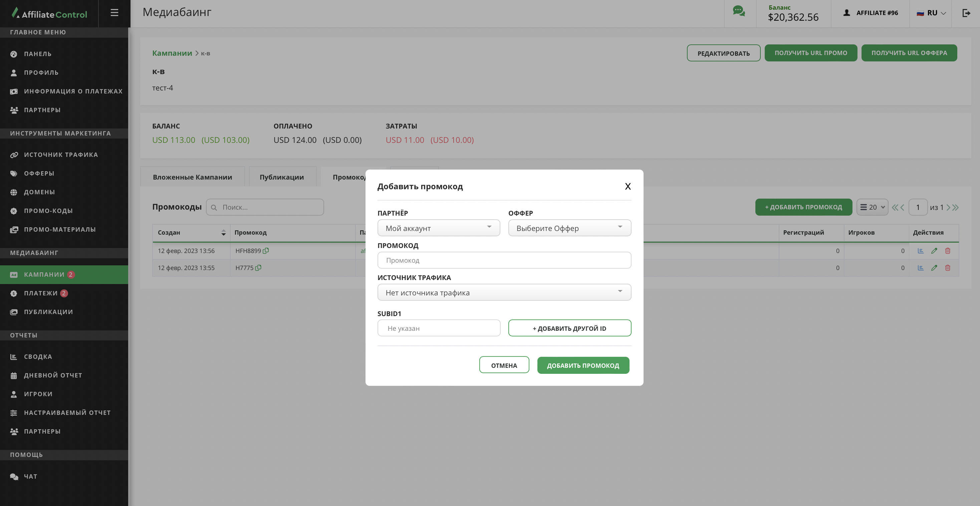
Task: Delete the HFH8899 promo code row
Action: (948, 251)
